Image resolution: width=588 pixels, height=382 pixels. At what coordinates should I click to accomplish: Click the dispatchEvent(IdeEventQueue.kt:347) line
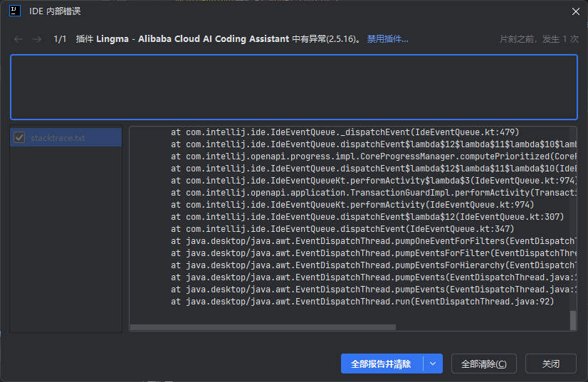[x=342, y=228]
